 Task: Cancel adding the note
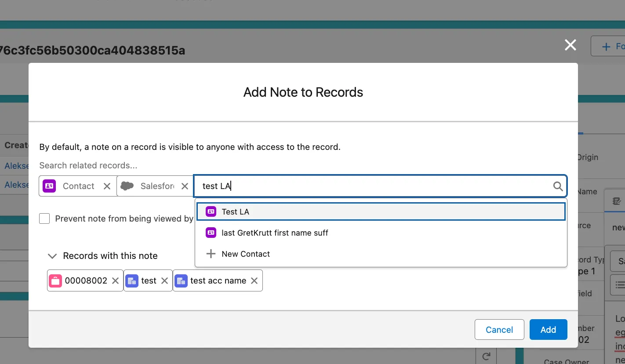(x=499, y=330)
